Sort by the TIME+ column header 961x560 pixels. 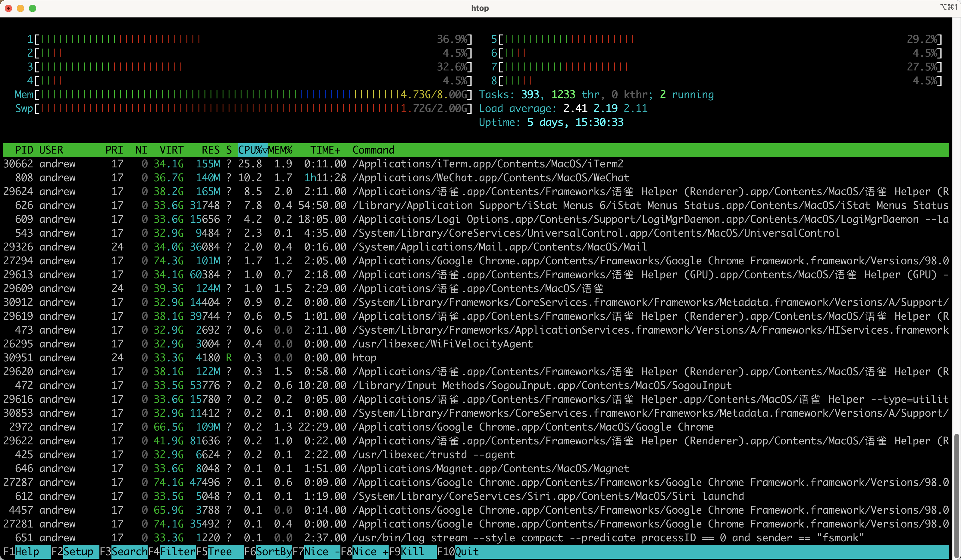pos(325,150)
